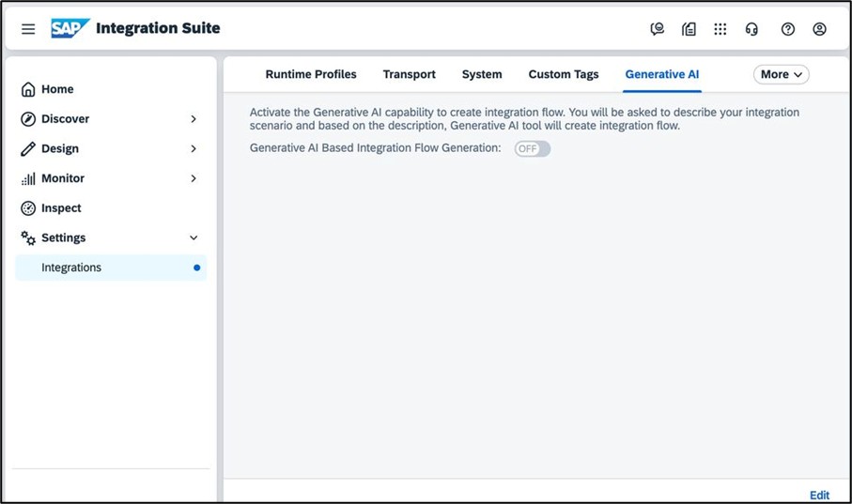This screenshot has width=852, height=504.
Task: Switch to the Runtime Profiles tab
Action: tap(311, 74)
